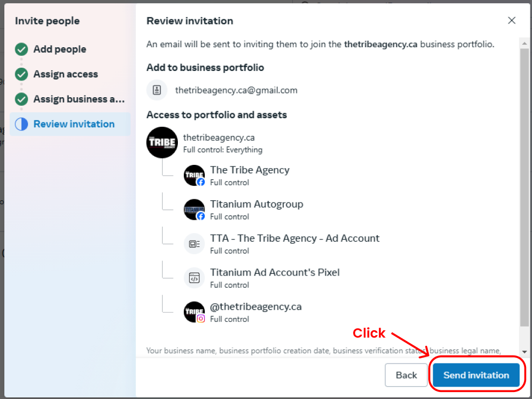
Task: Click the thetribeagency.ca@gmail.com email entry
Action: pyautogui.click(x=236, y=90)
